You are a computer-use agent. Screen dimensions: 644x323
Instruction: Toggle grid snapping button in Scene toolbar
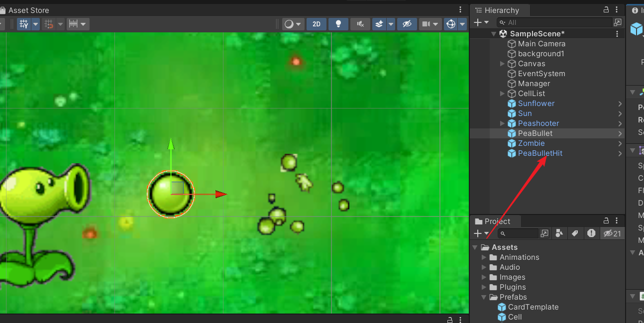[23, 24]
